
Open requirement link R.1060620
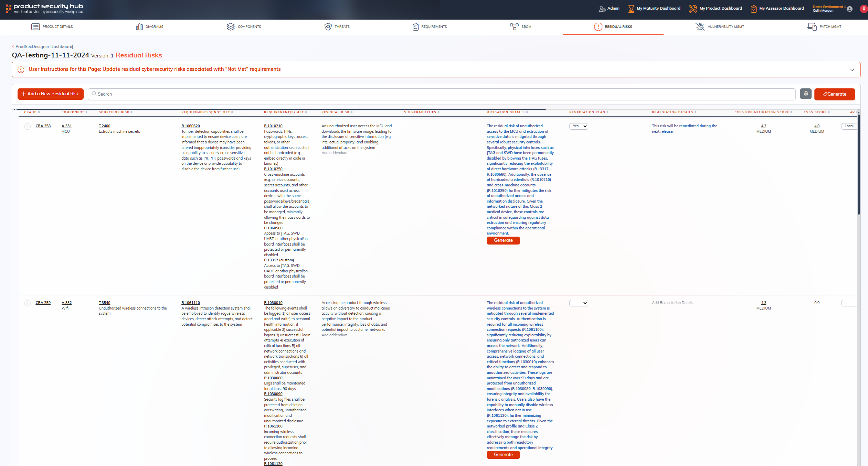[x=191, y=126]
